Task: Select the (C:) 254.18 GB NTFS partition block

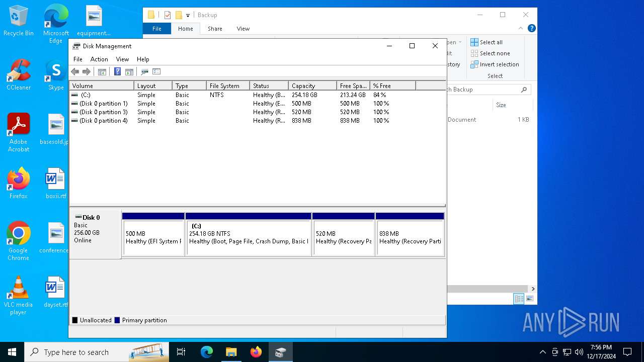Action: 249,234
